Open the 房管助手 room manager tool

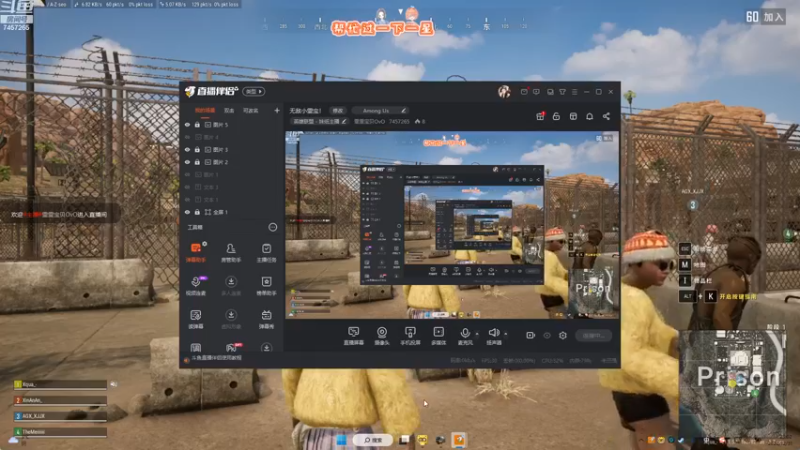click(x=231, y=252)
